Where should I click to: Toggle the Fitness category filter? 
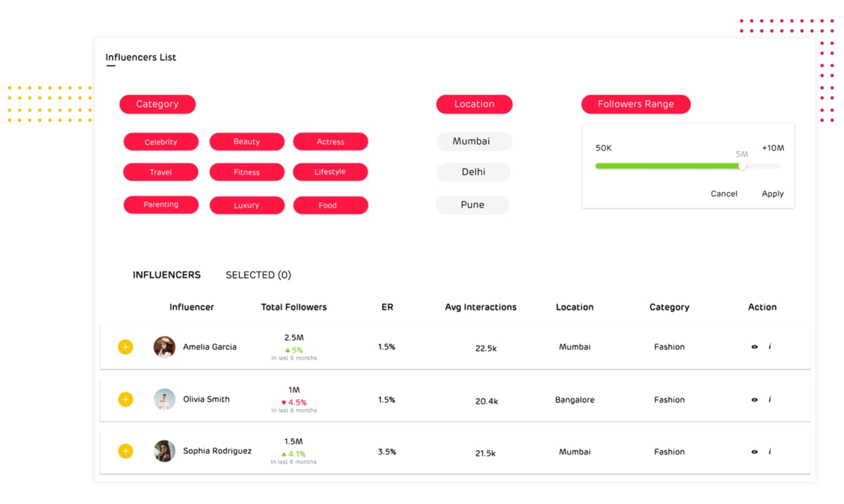click(x=247, y=172)
